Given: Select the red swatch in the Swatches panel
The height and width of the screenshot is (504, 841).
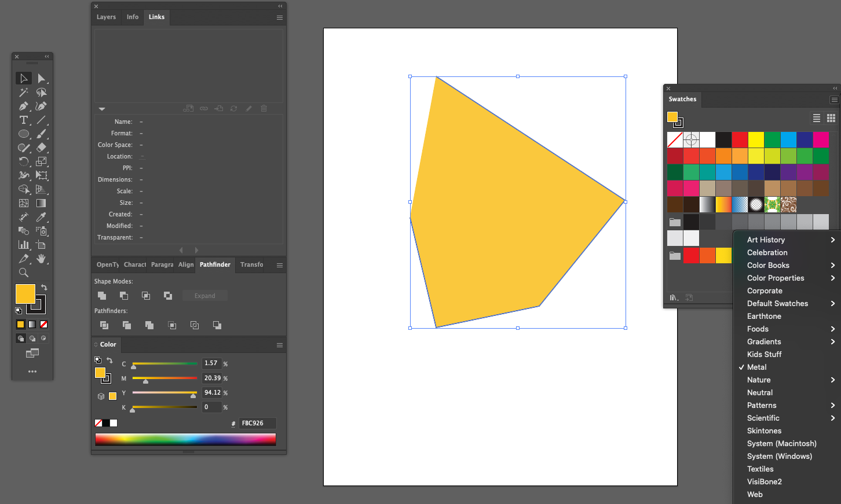Looking at the screenshot, I should click(739, 139).
